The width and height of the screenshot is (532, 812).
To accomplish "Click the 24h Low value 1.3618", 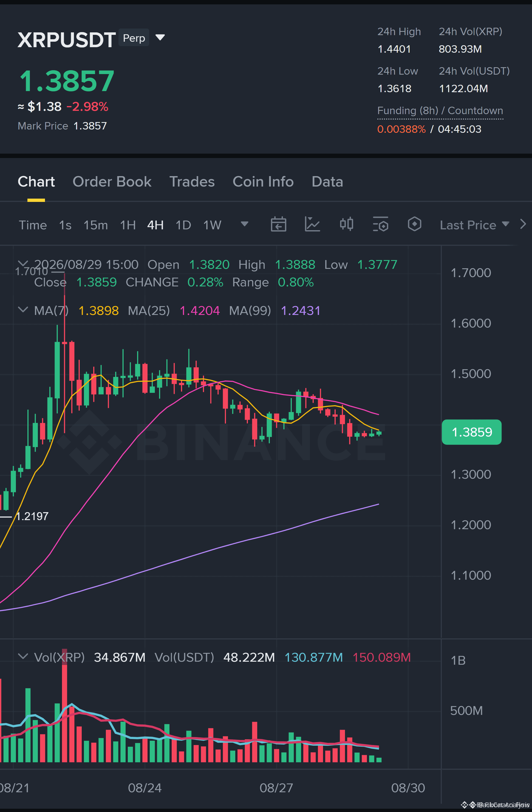I will pyautogui.click(x=394, y=89).
